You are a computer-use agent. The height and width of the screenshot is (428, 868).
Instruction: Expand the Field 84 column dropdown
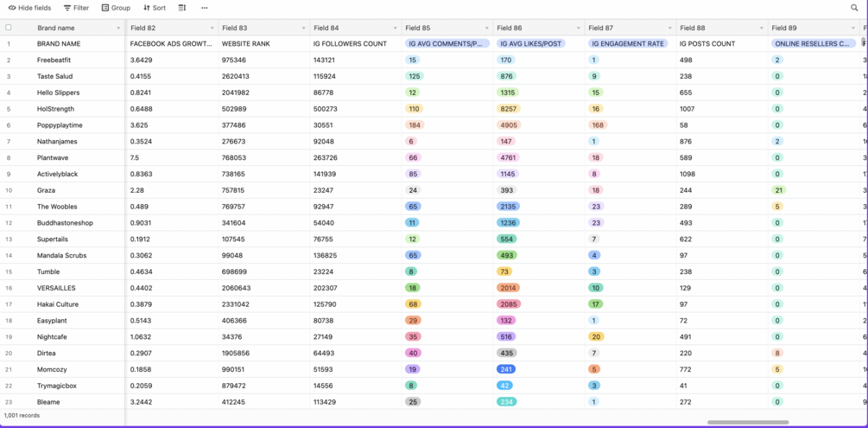pos(396,28)
